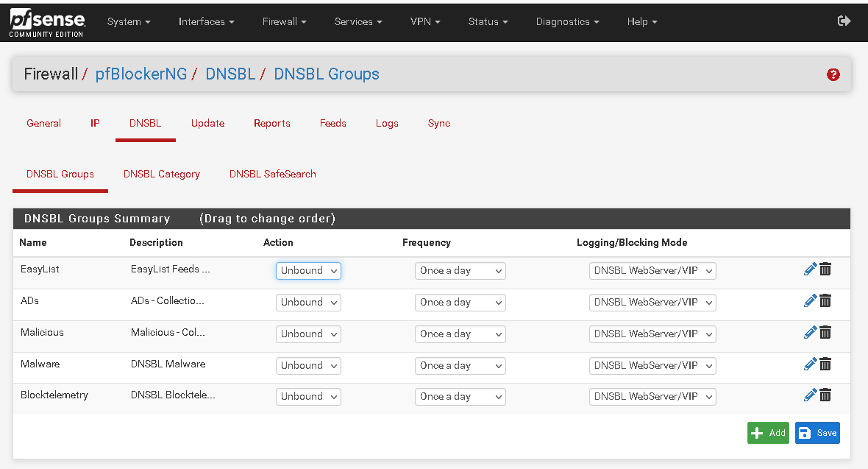Image resolution: width=868 pixels, height=469 pixels.
Task: Open Logging/Blocking Mode dropdown for ADs
Action: click(x=652, y=302)
